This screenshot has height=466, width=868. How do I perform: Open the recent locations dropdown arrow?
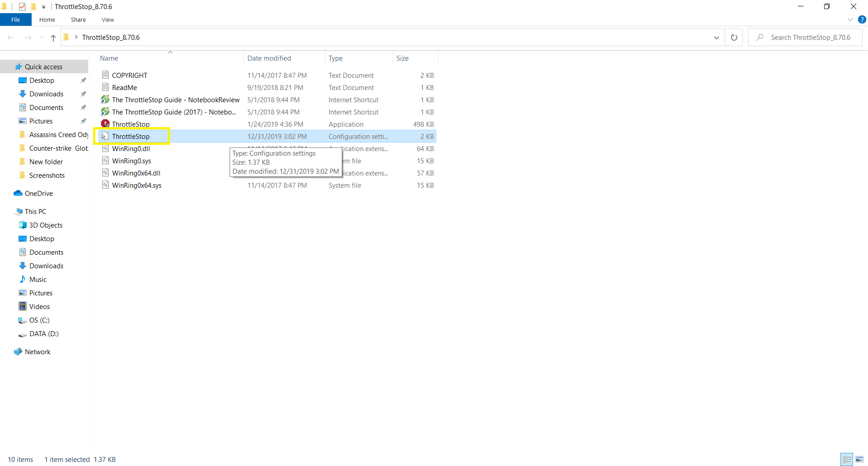(42, 38)
